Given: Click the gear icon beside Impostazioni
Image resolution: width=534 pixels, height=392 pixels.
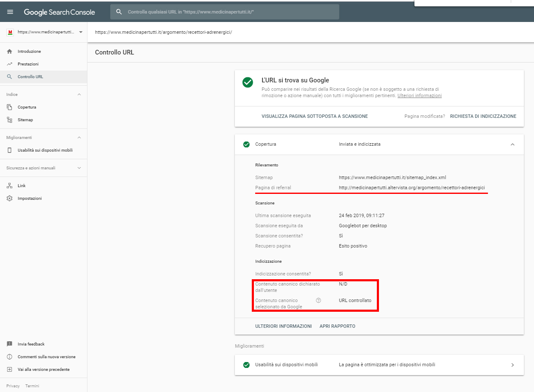Looking at the screenshot, I should [x=10, y=199].
